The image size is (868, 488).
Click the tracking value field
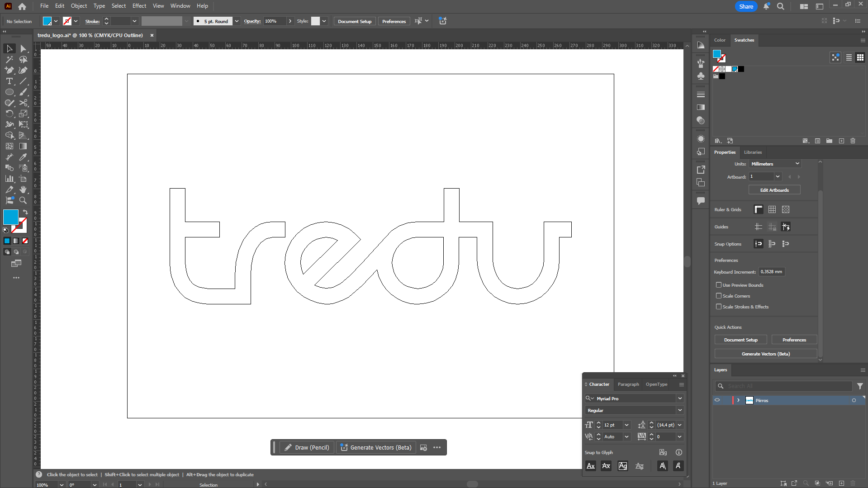point(665,437)
